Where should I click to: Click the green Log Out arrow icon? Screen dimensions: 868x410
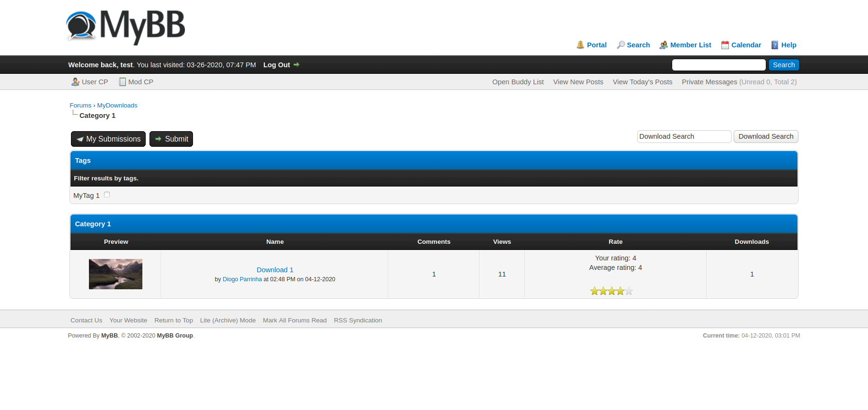pyautogui.click(x=297, y=65)
